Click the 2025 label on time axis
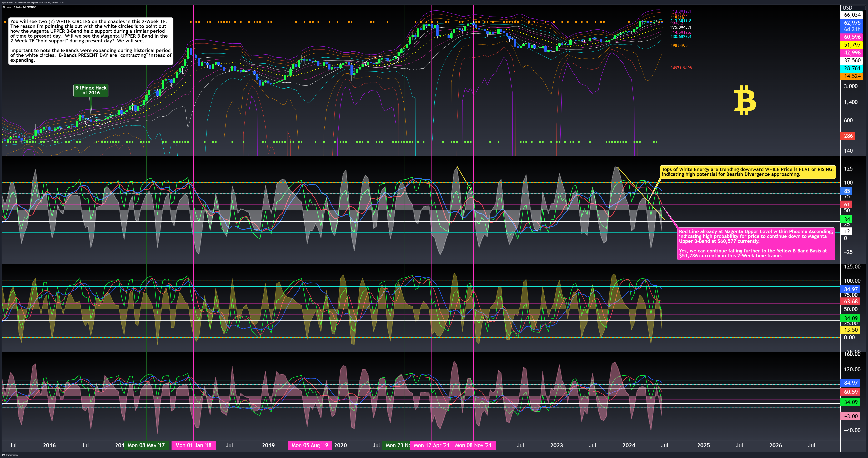The image size is (868, 458). tap(703, 445)
